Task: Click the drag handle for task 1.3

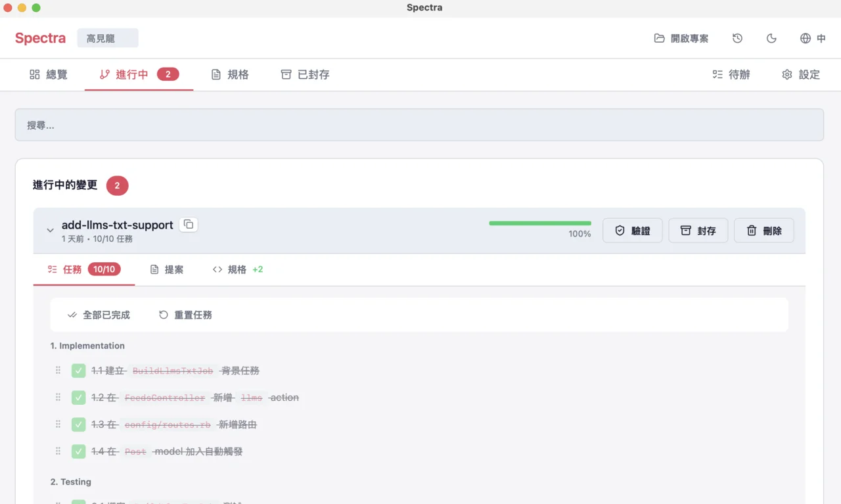Action: (x=58, y=424)
